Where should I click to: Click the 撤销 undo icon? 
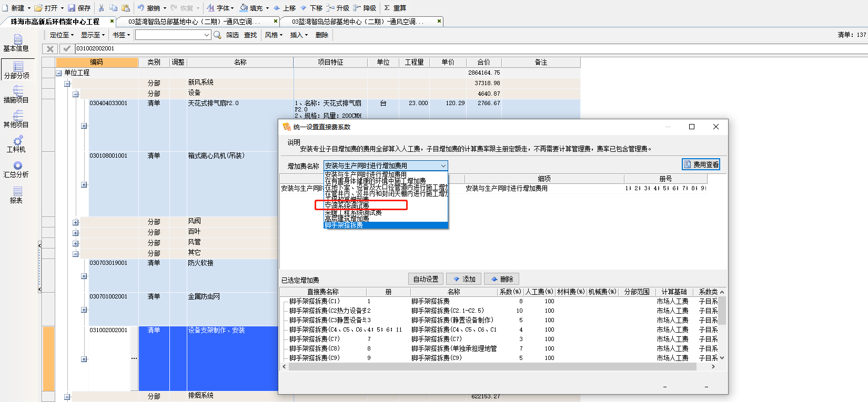click(141, 8)
